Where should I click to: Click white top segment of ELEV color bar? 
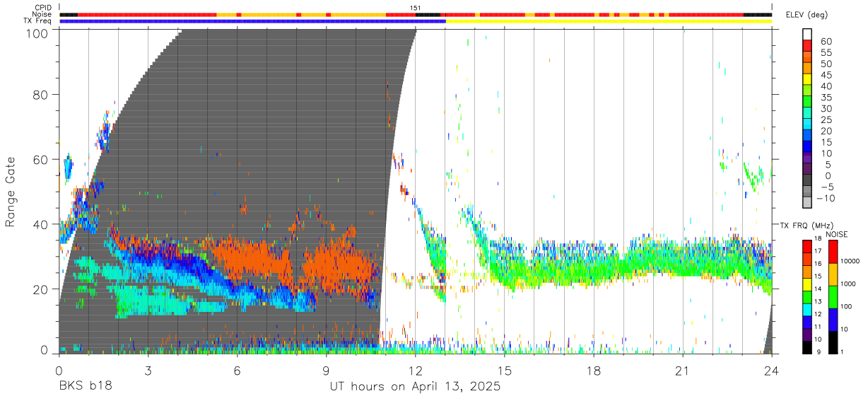(807, 35)
